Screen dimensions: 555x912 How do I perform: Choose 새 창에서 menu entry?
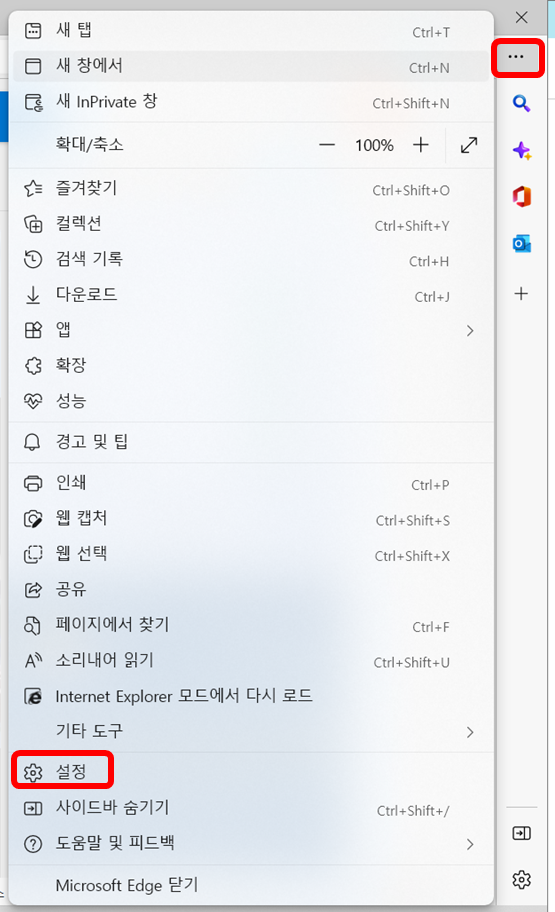[251, 66]
